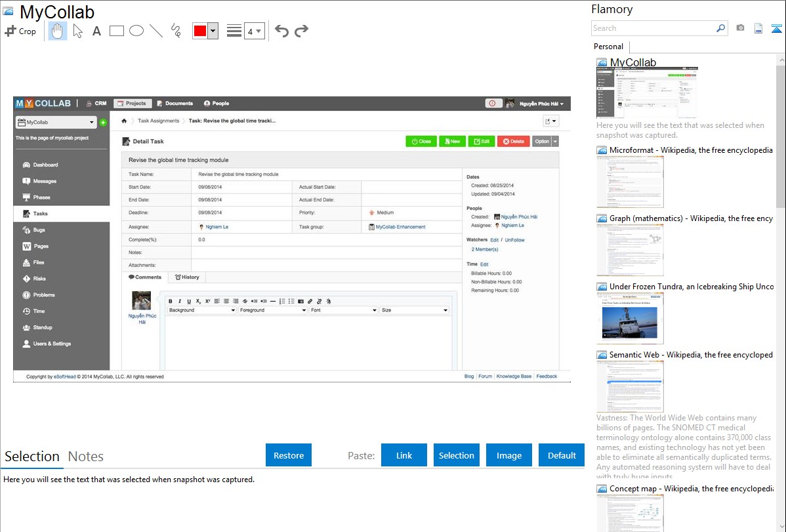Image resolution: width=786 pixels, height=532 pixels.
Task: Open the Size dropdown
Action: [x=414, y=310]
